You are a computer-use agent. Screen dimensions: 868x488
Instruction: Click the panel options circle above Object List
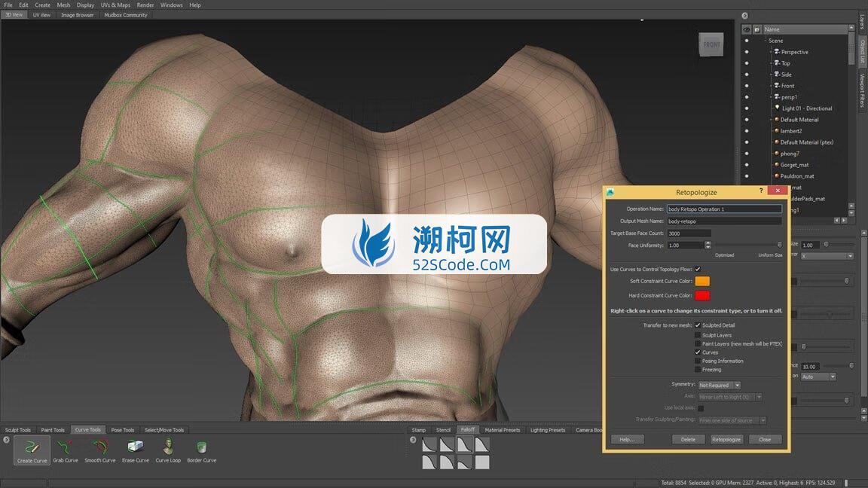coord(744,16)
